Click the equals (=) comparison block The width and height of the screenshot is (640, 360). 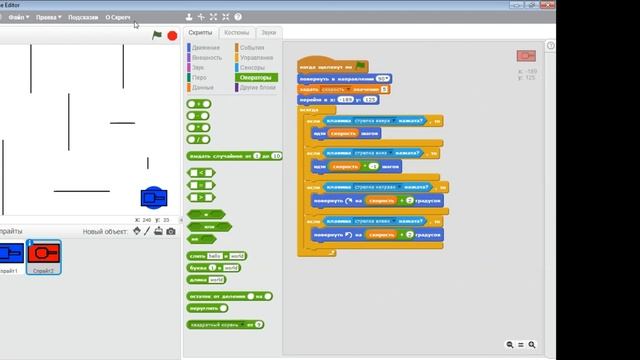point(201,185)
